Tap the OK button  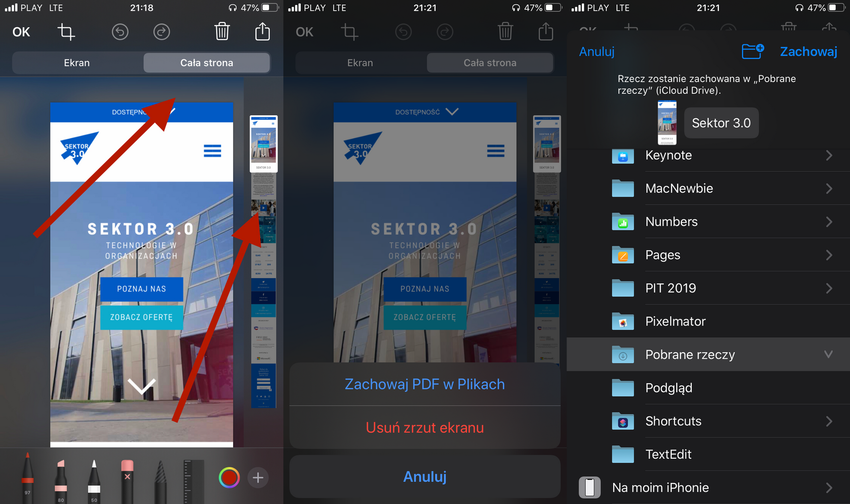[x=21, y=32]
